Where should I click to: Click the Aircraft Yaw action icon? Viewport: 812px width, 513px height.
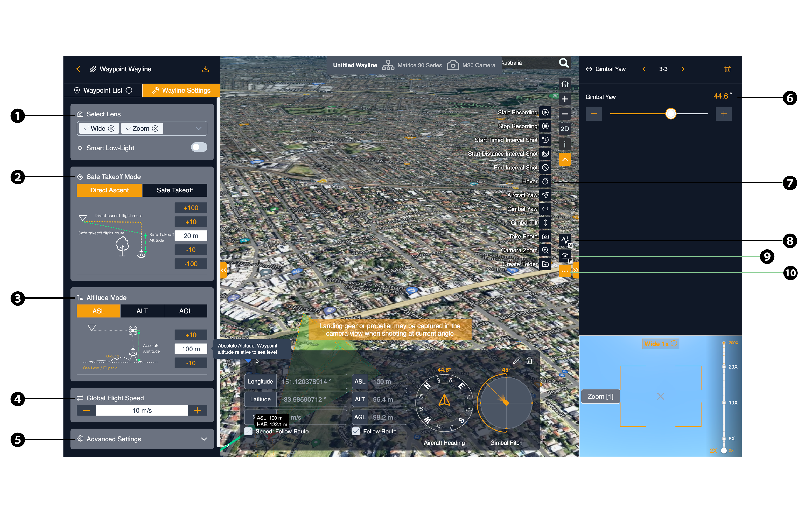click(545, 195)
